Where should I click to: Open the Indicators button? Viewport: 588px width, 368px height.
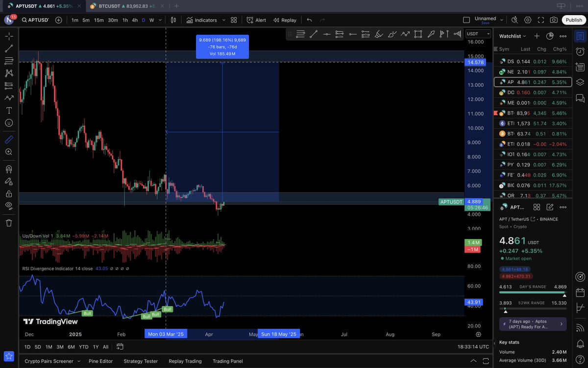click(x=201, y=20)
